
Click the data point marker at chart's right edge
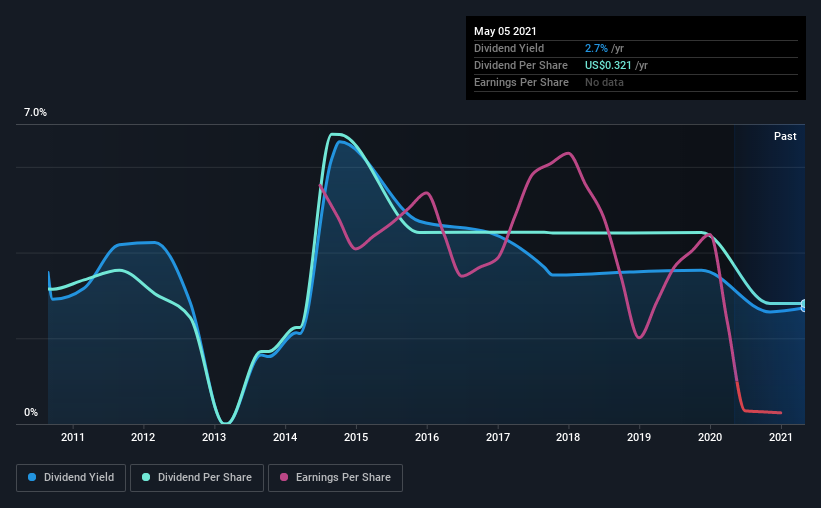point(804,306)
